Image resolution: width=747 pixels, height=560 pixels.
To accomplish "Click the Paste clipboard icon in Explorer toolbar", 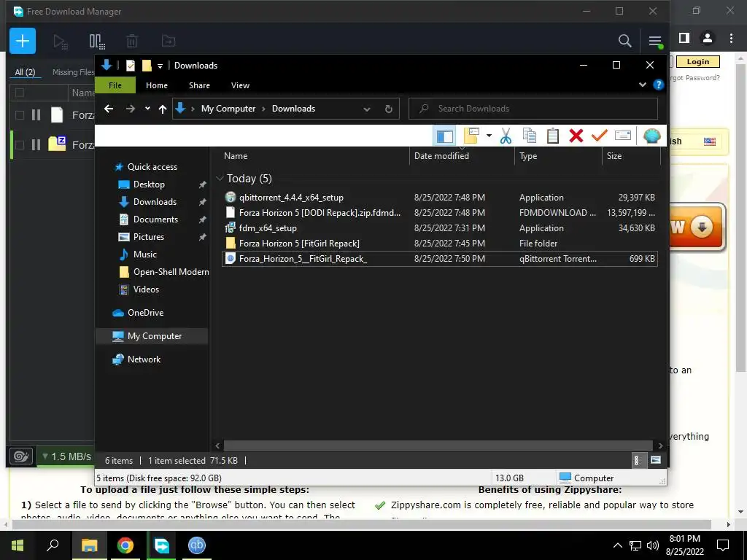I will coord(553,136).
